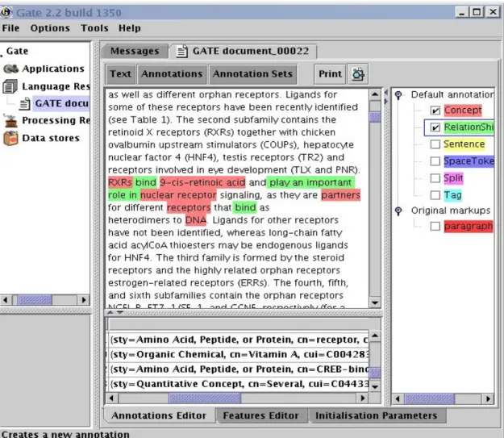
Task: Click right arrow of resources tree scrollbar
Action: 84,300
